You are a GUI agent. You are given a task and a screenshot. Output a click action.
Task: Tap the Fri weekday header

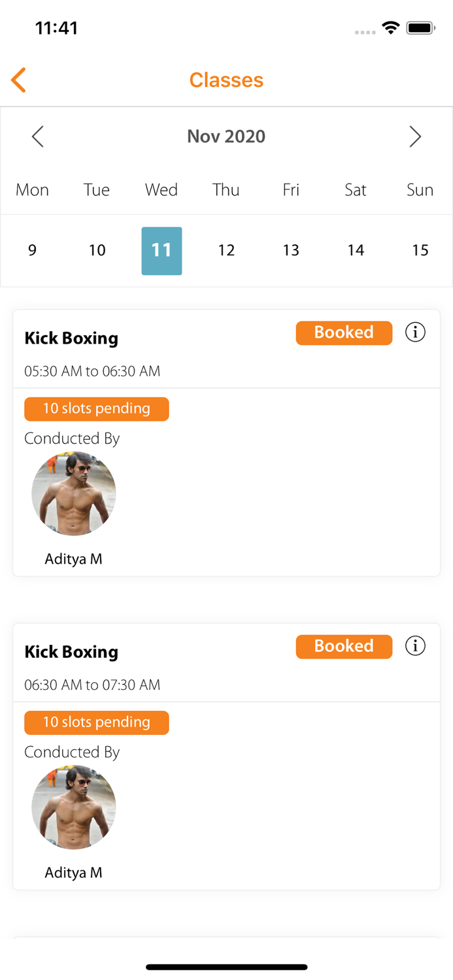[x=291, y=190]
